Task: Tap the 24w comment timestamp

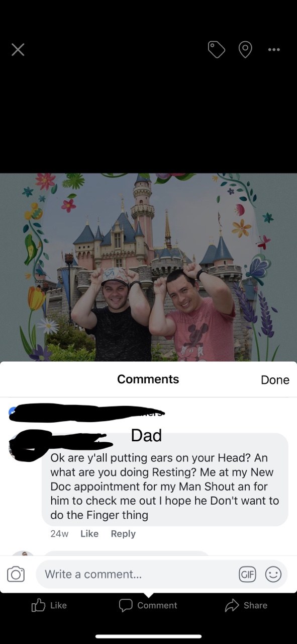Action: click(59, 533)
